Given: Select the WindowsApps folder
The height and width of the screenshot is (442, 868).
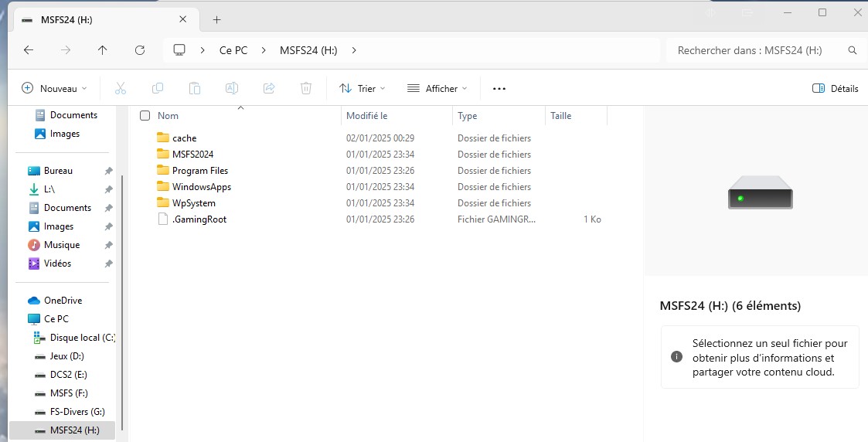Looking at the screenshot, I should [x=202, y=187].
